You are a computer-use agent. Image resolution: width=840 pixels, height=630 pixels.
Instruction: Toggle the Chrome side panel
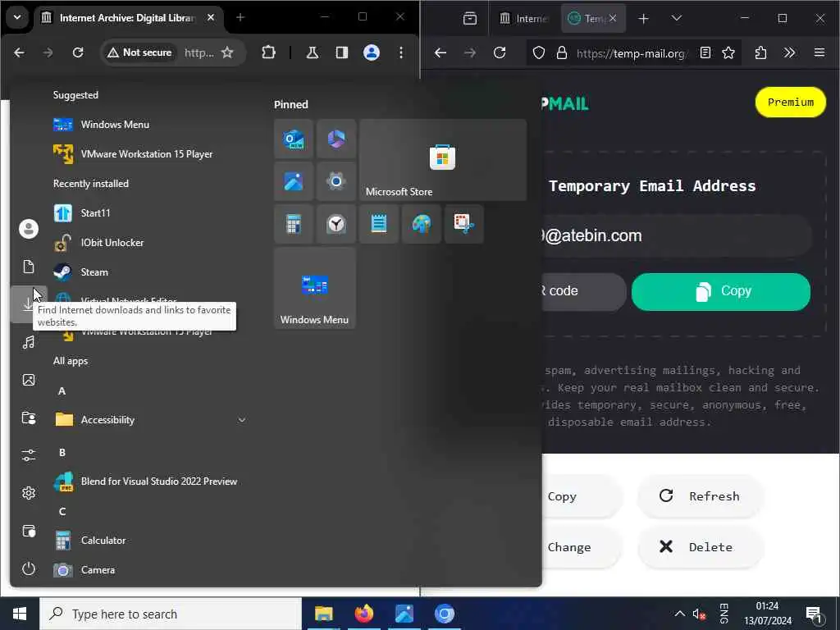click(x=342, y=52)
